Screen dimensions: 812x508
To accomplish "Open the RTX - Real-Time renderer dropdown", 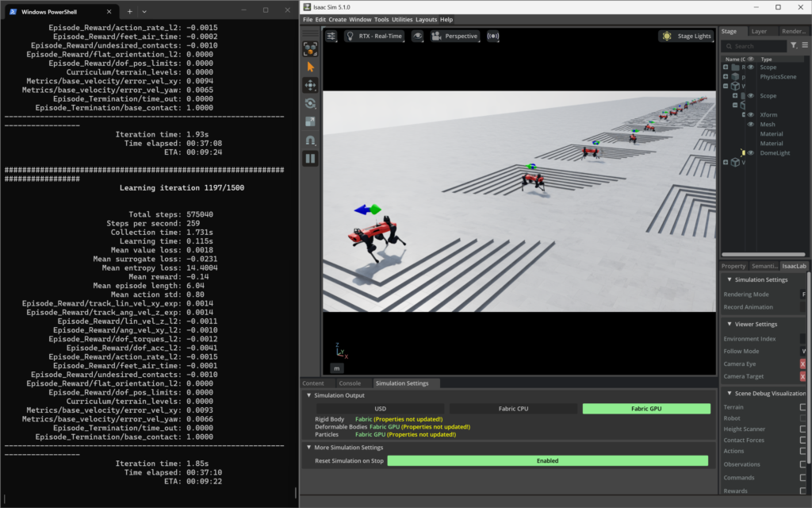I will 374,37.
